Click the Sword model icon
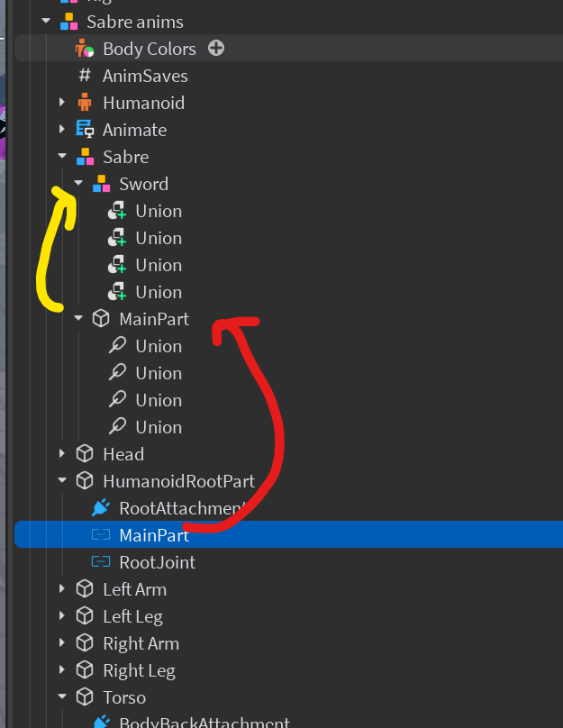563x728 pixels. coord(101,184)
